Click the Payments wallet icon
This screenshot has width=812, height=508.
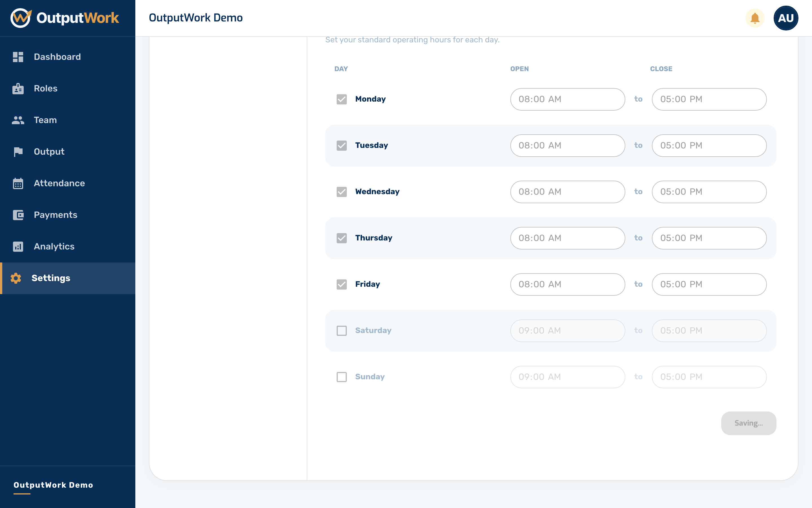pos(18,215)
